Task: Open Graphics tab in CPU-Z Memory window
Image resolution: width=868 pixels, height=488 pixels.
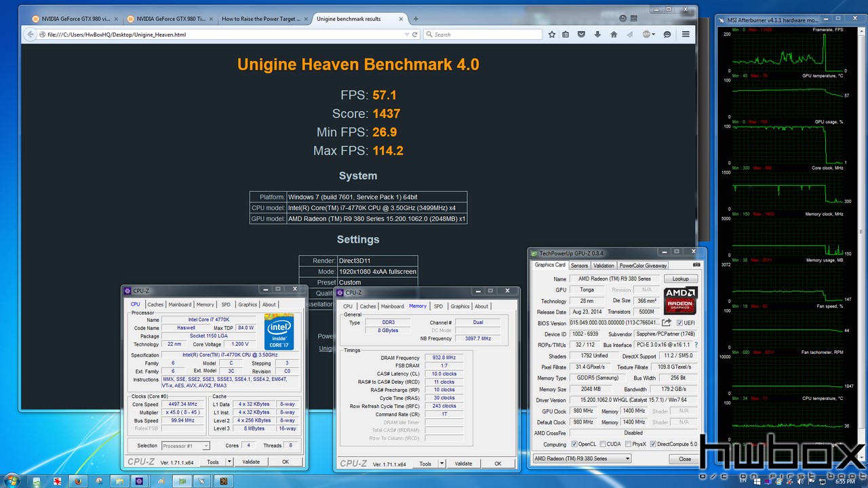Action: click(x=460, y=306)
